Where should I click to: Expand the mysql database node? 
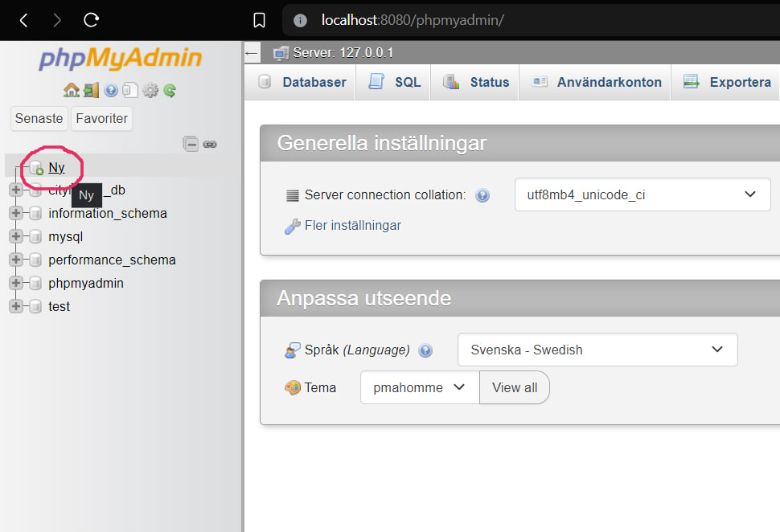(16, 236)
